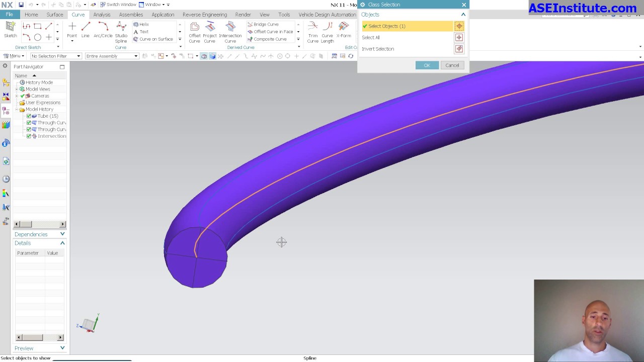
Task: Toggle the Cameras green checkmark
Action: point(22,96)
